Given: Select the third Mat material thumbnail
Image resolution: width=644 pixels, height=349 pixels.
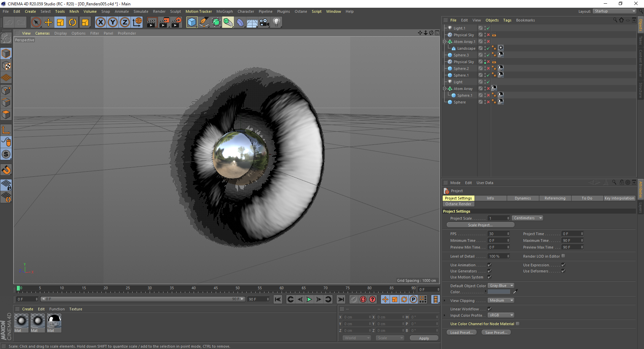Looking at the screenshot, I should (54, 321).
